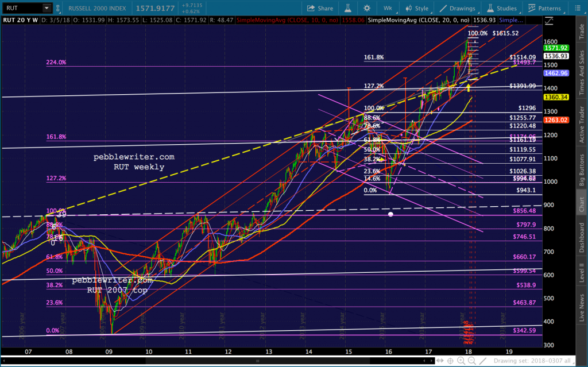Open the list-style menu icon at the toolbar's far right

click(578, 8)
